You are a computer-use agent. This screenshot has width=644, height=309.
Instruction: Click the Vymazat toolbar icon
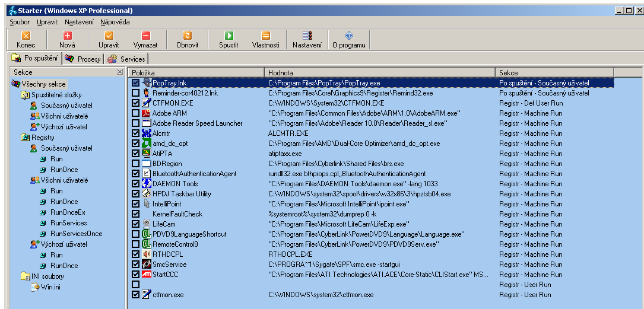point(145,36)
